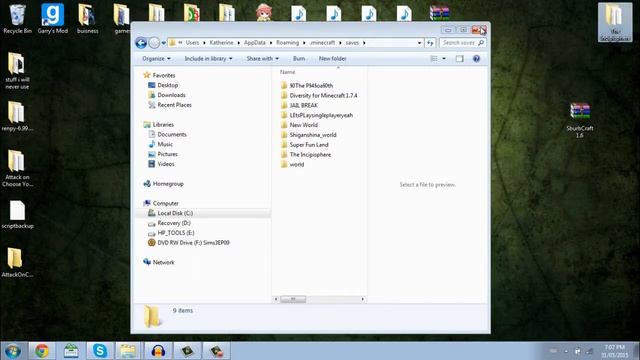The image size is (640, 360).
Task: Open the view options dropdown arrow
Action: 444,59
